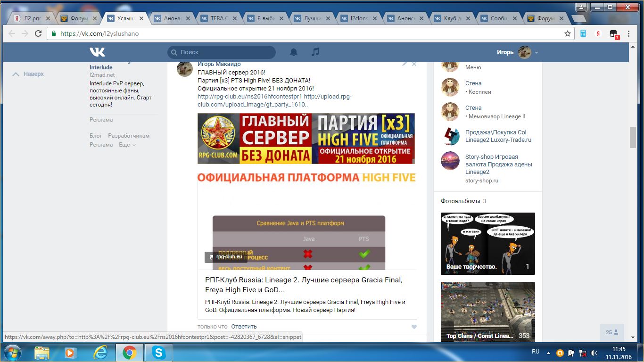
Task: Click Наверх to return to top
Action: (28, 74)
